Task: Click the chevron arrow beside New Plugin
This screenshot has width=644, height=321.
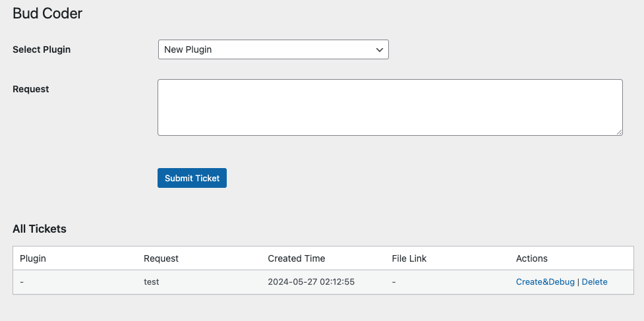Action: (380, 49)
